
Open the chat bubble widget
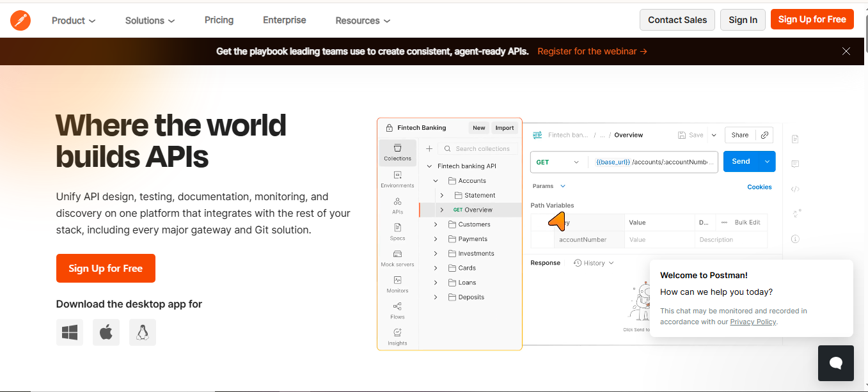(835, 363)
